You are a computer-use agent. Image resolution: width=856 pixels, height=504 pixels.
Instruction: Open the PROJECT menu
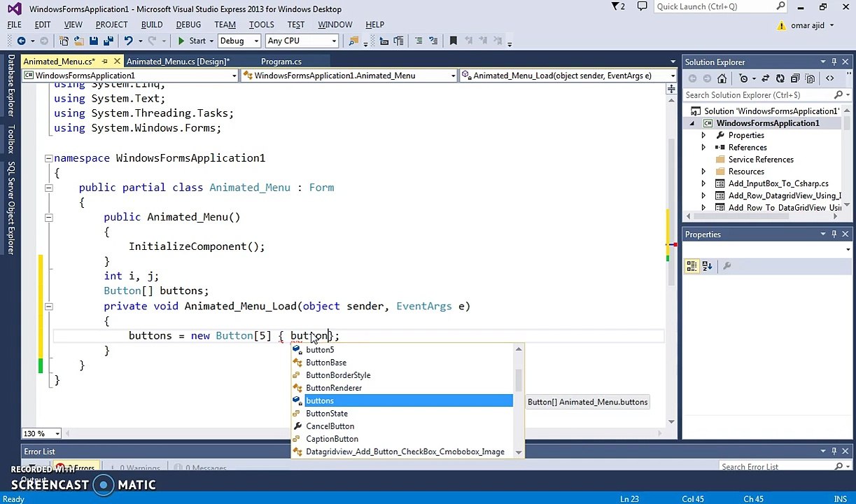[x=111, y=24]
